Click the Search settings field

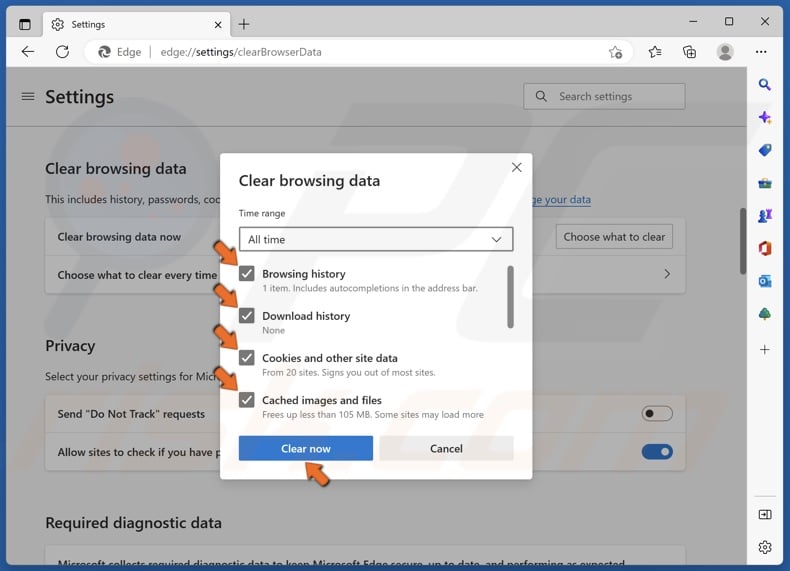[x=604, y=96]
